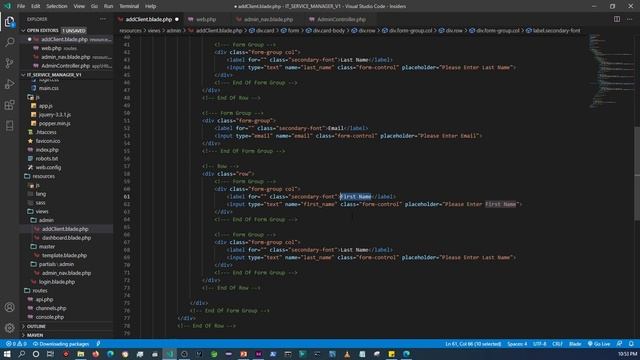Open the Go menu

pyautogui.click(x=94, y=6)
